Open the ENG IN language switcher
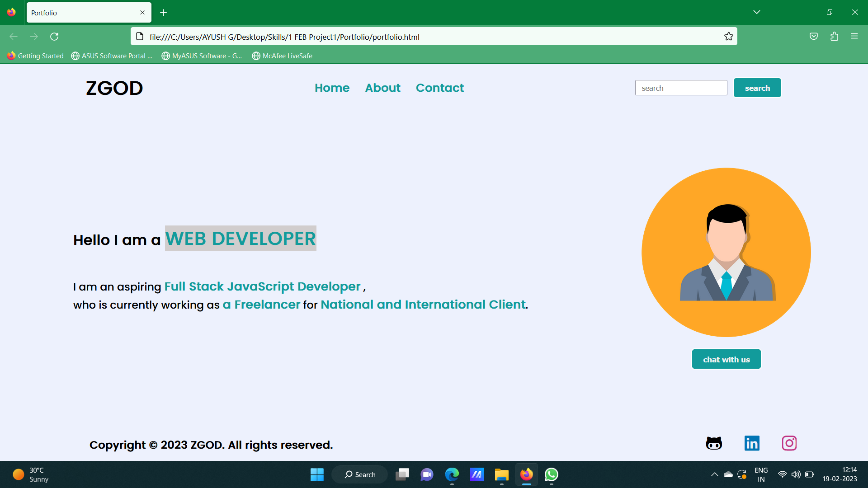Screen dimensions: 868x488 point(762,474)
